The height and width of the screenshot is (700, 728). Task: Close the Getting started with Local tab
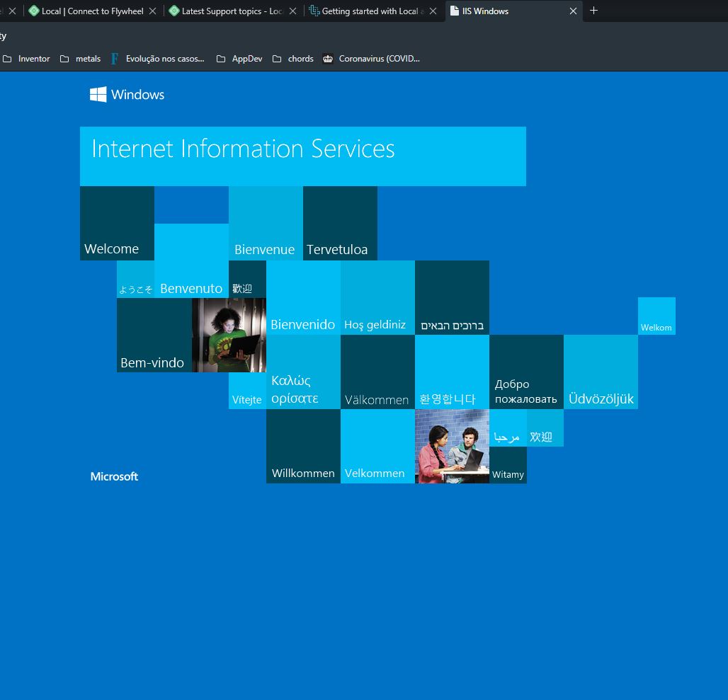pos(433,11)
